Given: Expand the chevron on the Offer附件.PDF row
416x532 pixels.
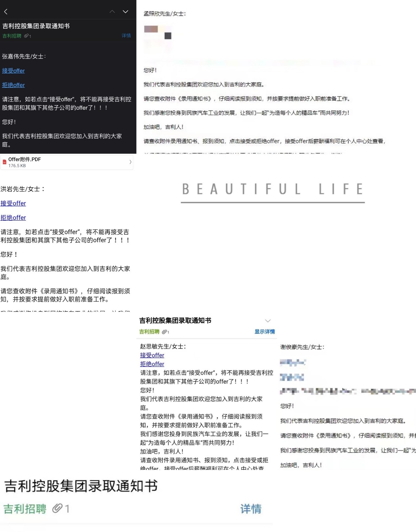Looking at the screenshot, I should 130,162.
